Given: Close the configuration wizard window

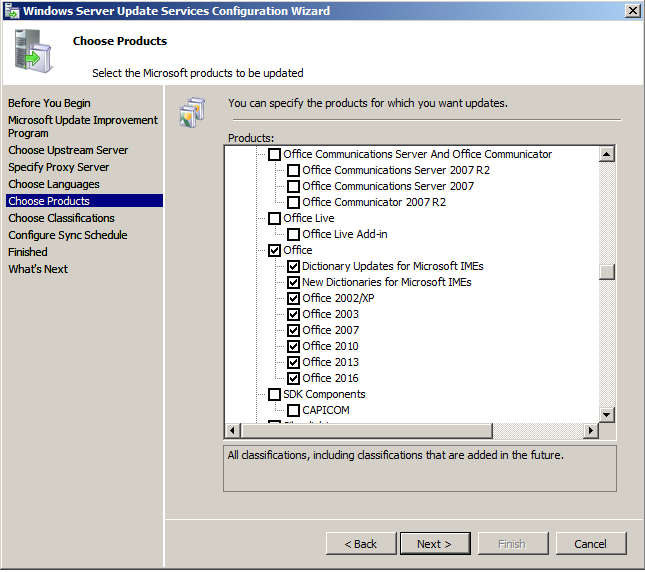Looking at the screenshot, I should pyautogui.click(x=632, y=11).
